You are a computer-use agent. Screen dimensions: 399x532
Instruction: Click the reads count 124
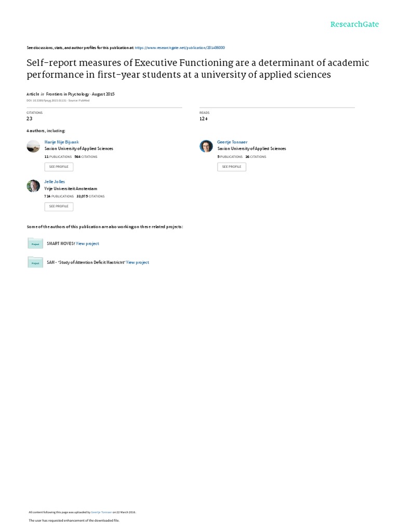coord(204,119)
